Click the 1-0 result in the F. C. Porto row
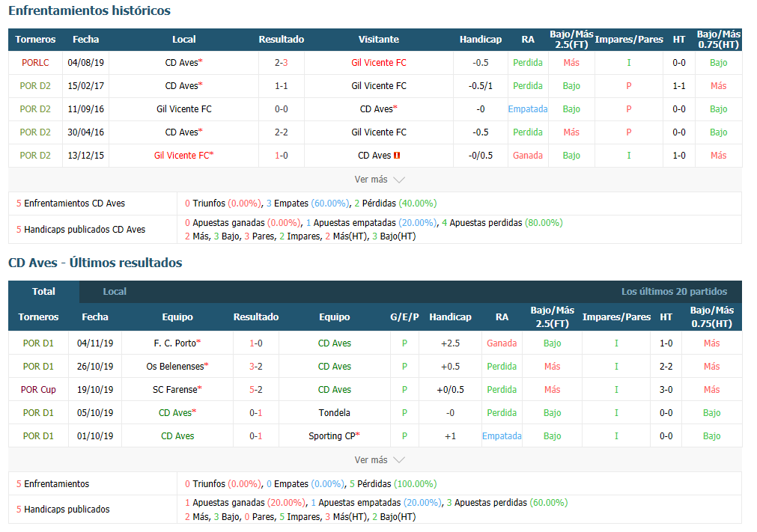The image size is (757, 532). click(256, 343)
